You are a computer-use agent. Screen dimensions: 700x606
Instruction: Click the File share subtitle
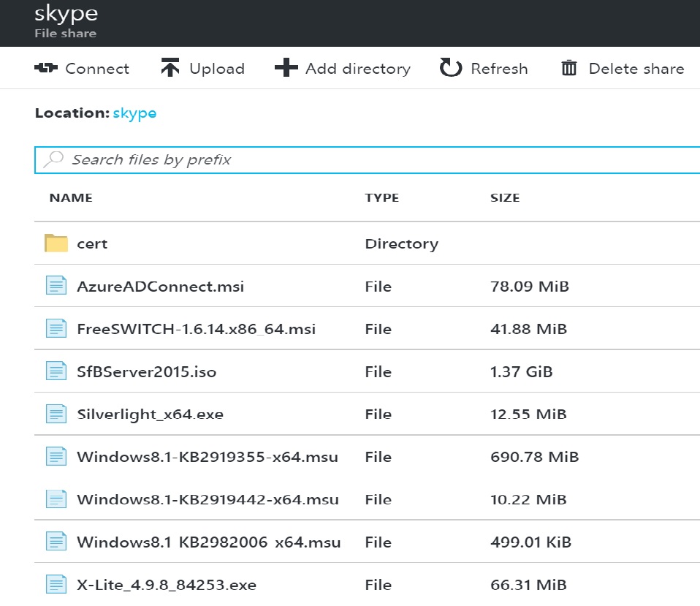[66, 34]
